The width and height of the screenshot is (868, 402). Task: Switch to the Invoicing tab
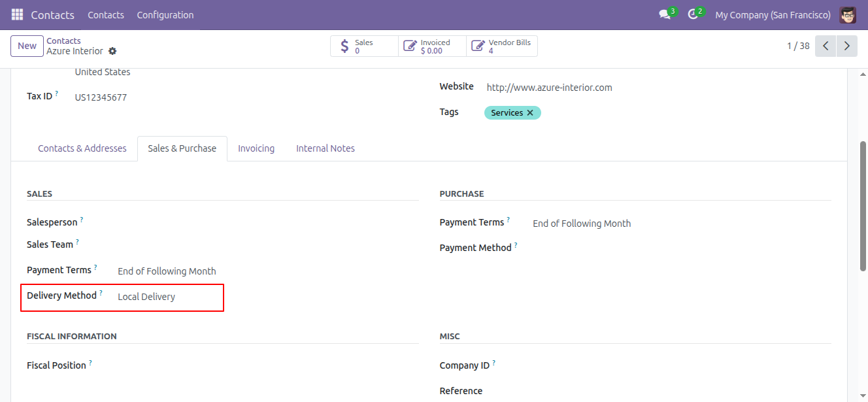pyautogui.click(x=256, y=148)
